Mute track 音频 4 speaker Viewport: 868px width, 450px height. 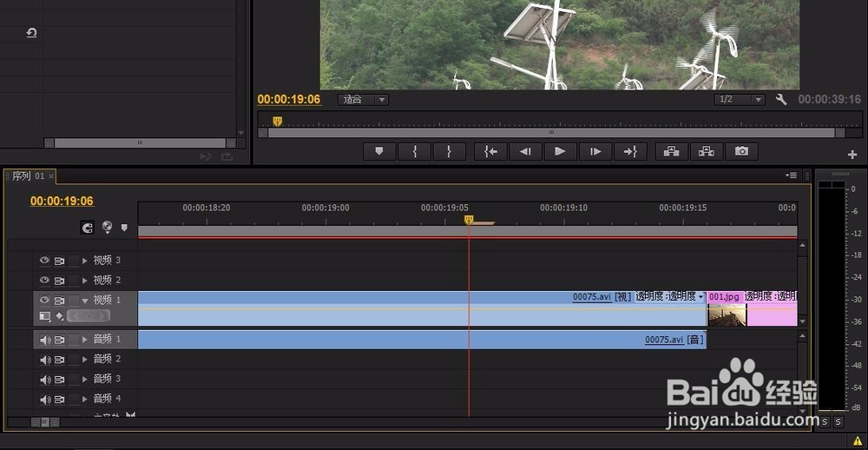click(45, 400)
